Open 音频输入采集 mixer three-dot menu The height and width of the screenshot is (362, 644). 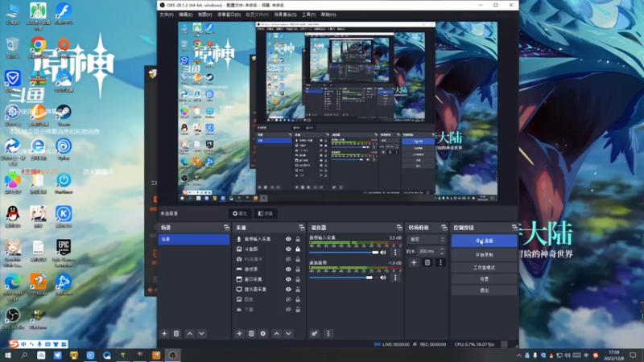coord(395,253)
